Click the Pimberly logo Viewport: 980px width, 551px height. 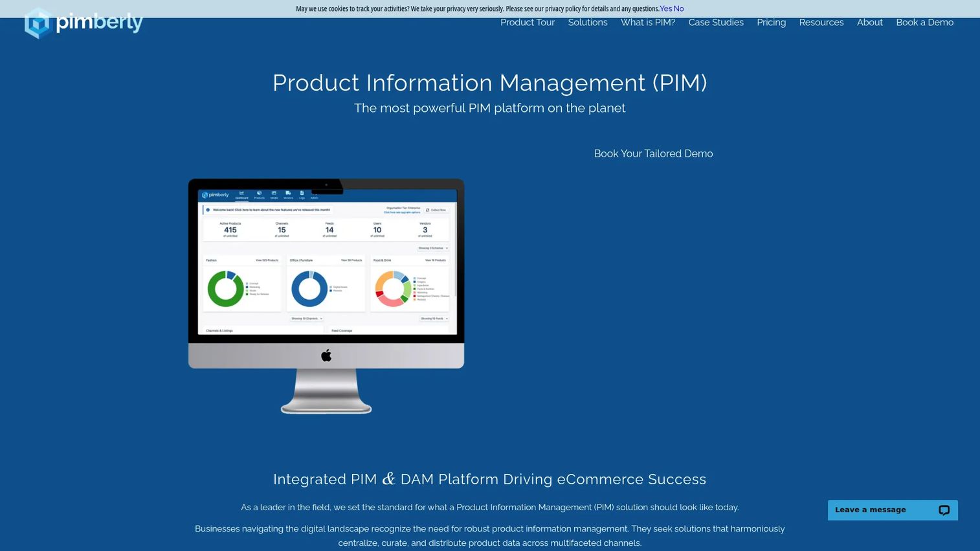click(84, 23)
